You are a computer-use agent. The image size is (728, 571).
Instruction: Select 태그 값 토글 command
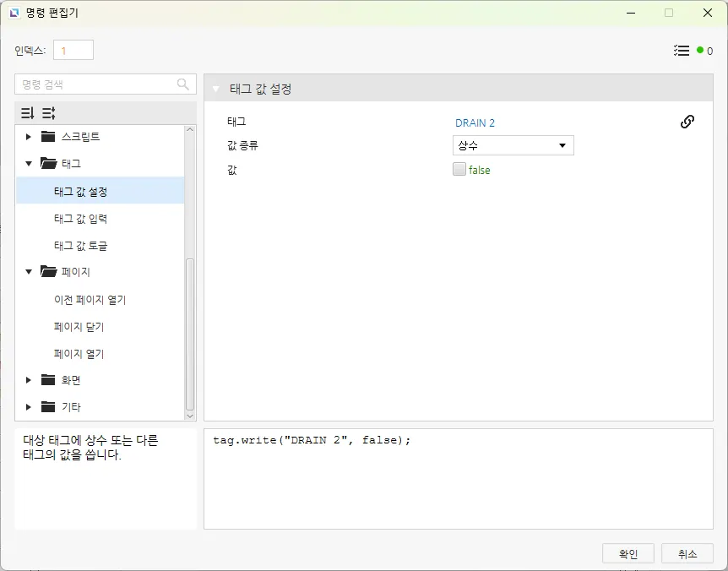(80, 246)
